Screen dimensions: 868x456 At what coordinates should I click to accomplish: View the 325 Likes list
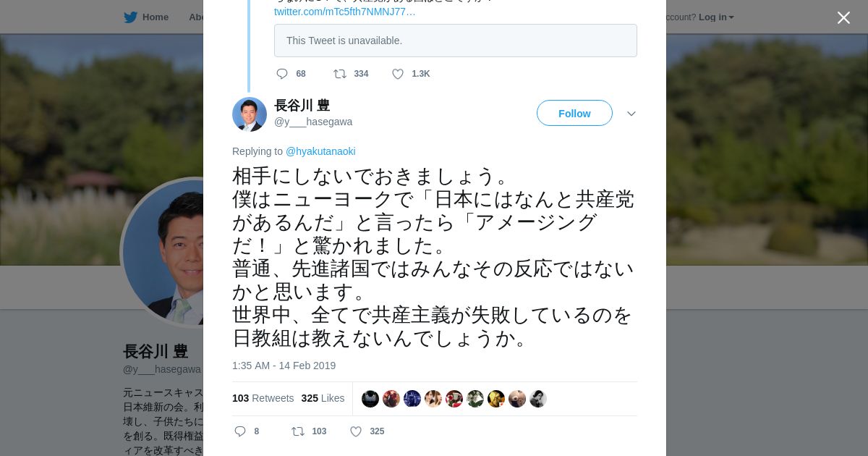tap(323, 398)
